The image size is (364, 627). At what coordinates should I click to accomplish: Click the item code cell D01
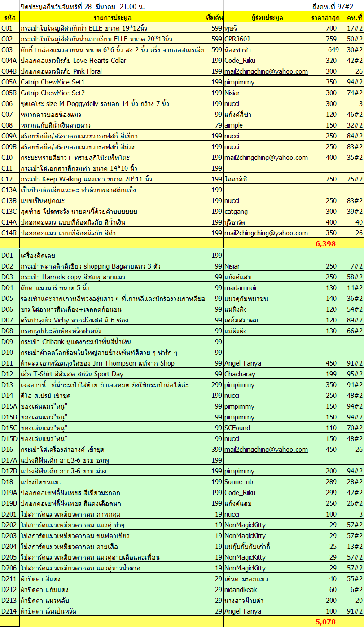click(9, 256)
